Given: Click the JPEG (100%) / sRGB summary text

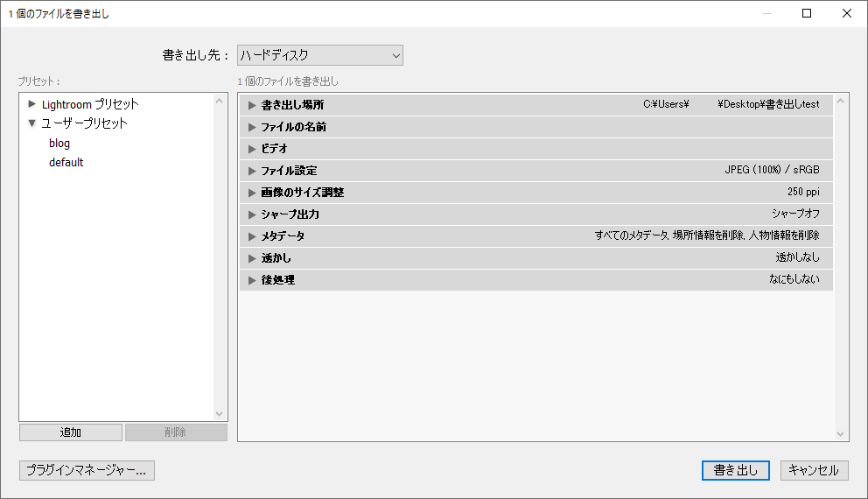Looking at the screenshot, I should coord(773,170).
